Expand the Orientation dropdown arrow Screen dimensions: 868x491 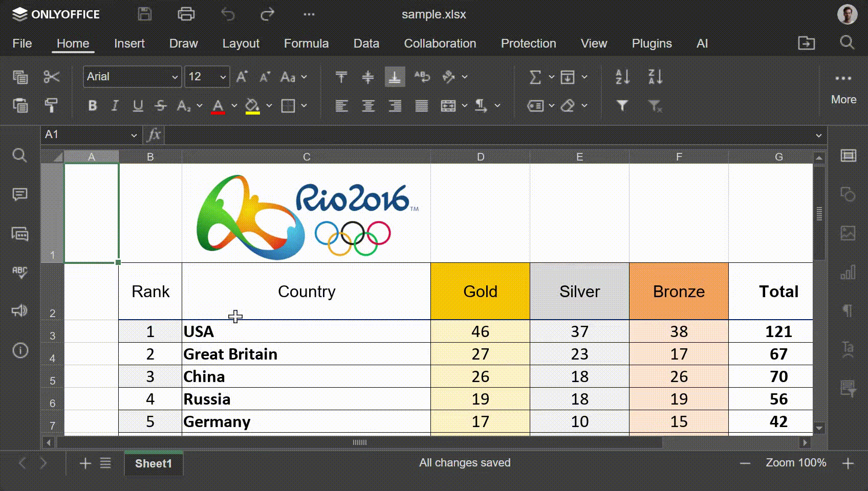pyautogui.click(x=465, y=77)
